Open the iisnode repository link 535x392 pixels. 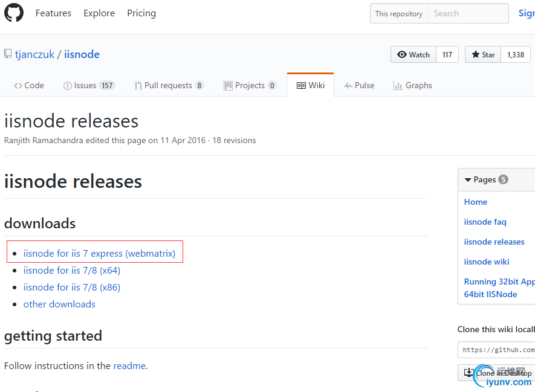point(82,54)
